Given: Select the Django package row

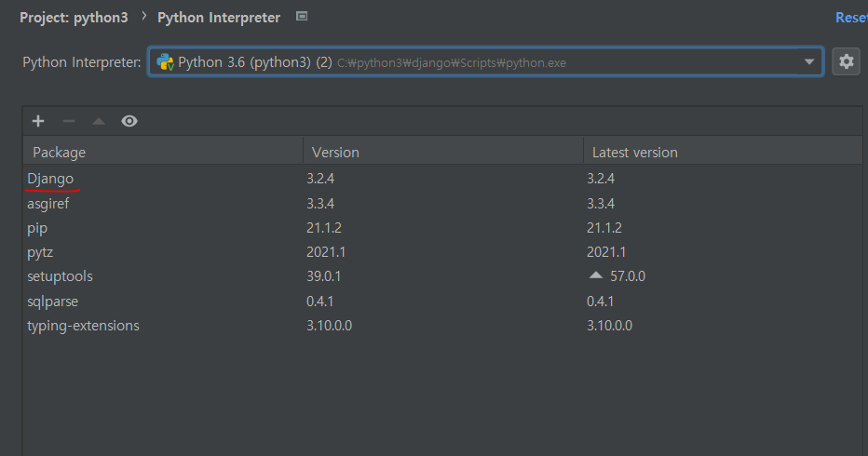Looking at the screenshot, I should coord(443,179).
